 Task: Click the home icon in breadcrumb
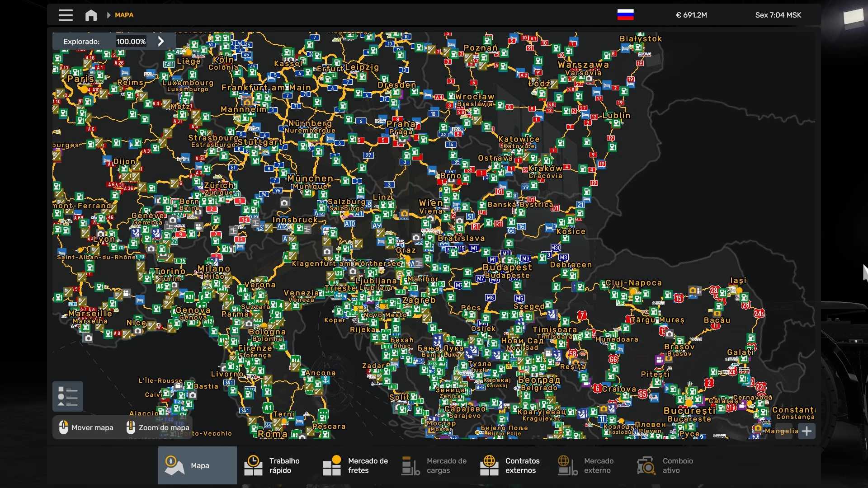point(91,15)
